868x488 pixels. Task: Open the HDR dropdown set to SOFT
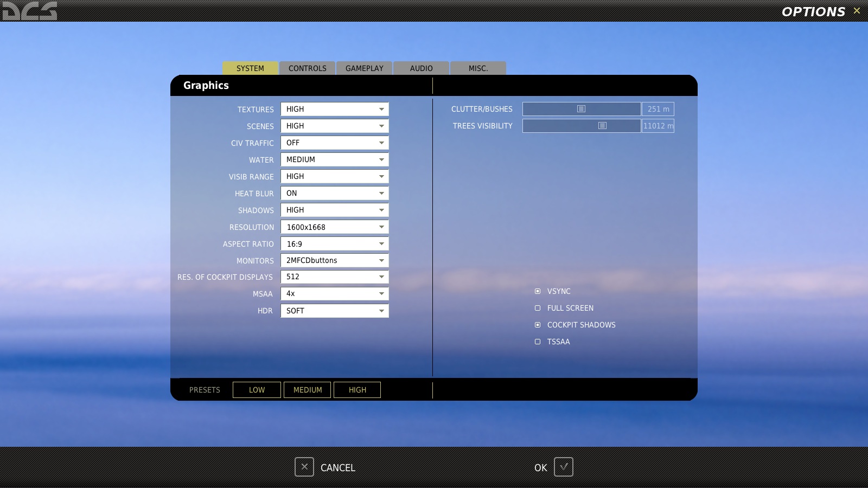point(335,311)
